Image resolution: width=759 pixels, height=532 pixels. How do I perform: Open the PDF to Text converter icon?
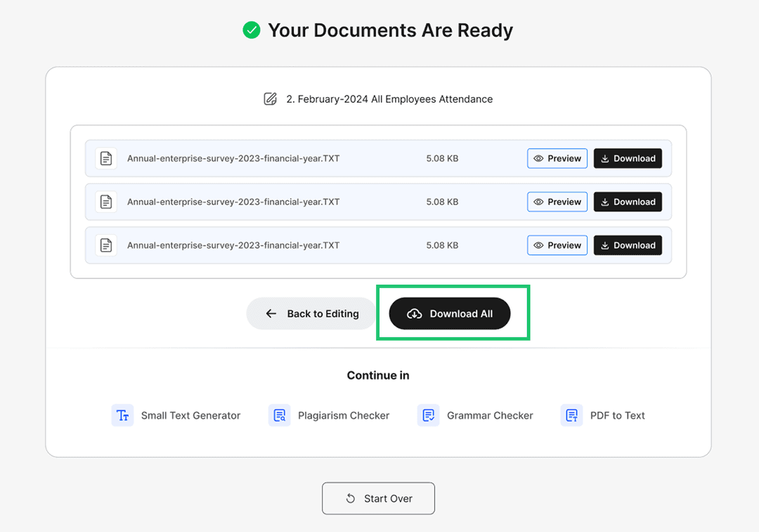coord(571,415)
